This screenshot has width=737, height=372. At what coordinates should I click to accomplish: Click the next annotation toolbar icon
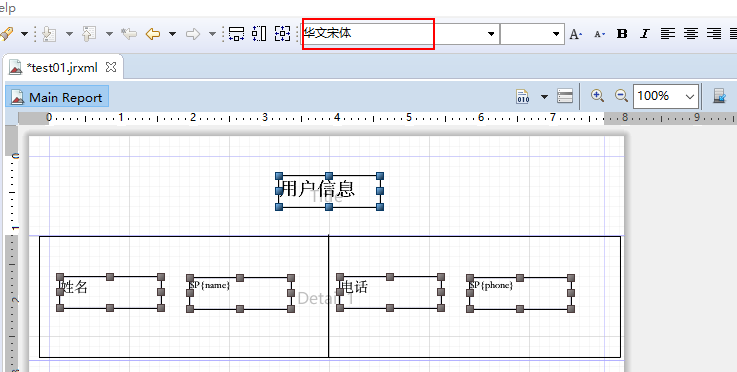[x=49, y=34]
